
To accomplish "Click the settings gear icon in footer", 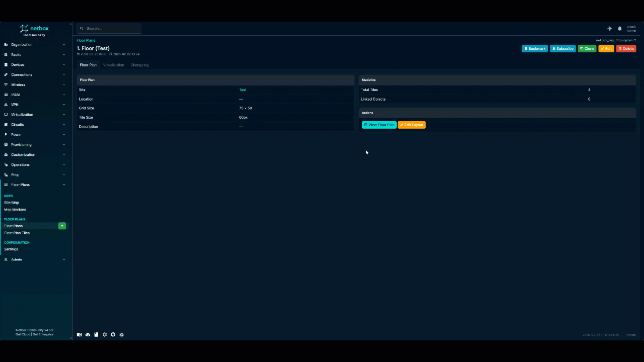I will (105, 334).
